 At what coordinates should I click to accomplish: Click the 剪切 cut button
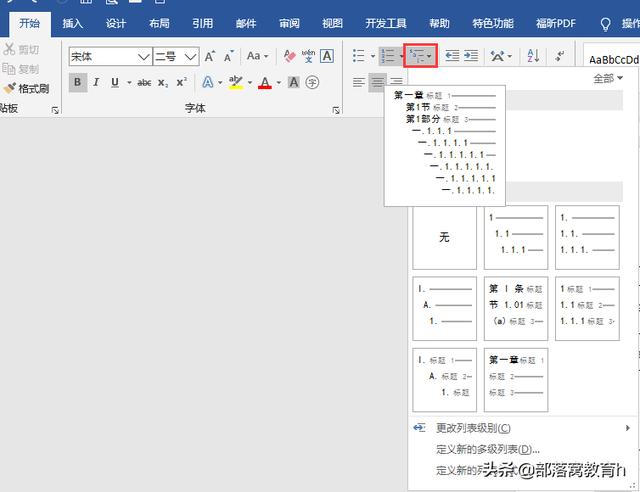(x=21, y=49)
